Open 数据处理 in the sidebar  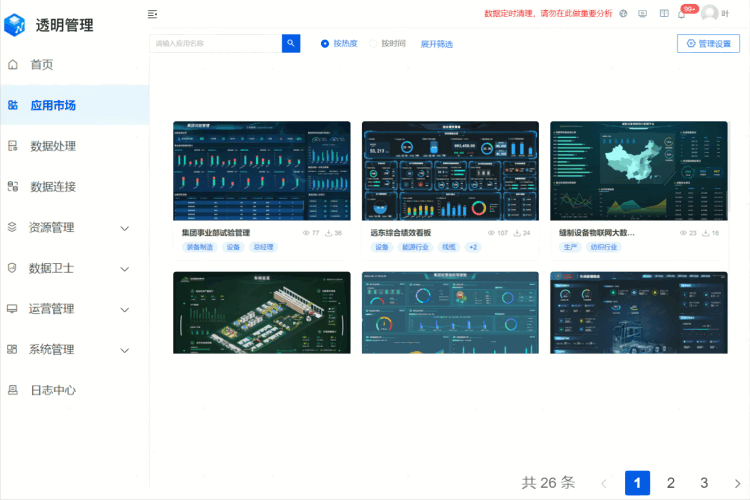(x=53, y=146)
